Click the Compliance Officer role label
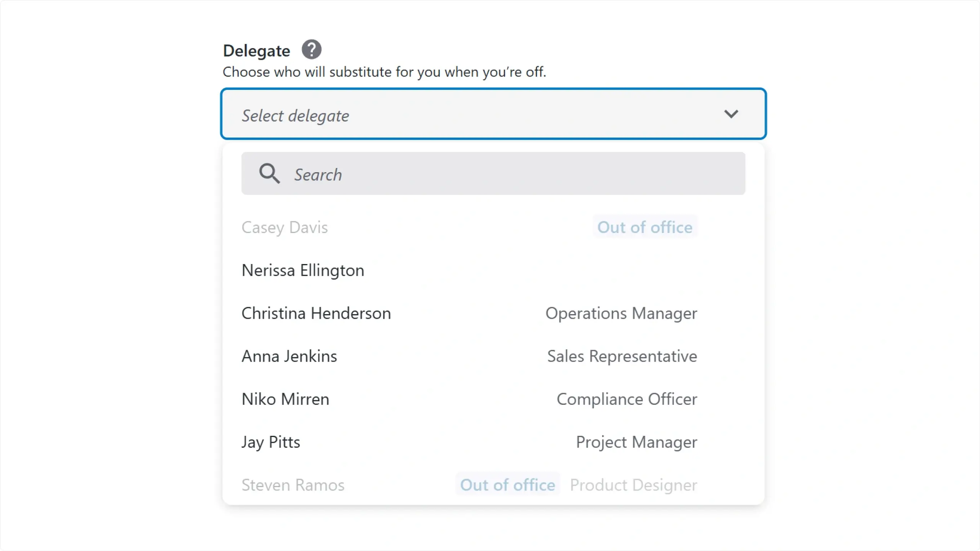The image size is (980, 551). [627, 399]
